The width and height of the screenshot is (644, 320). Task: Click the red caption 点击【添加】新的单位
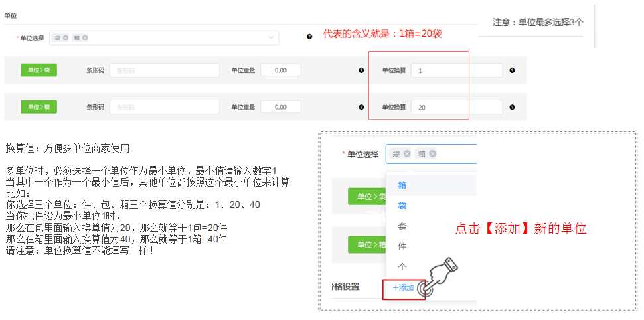pyautogui.click(x=521, y=229)
